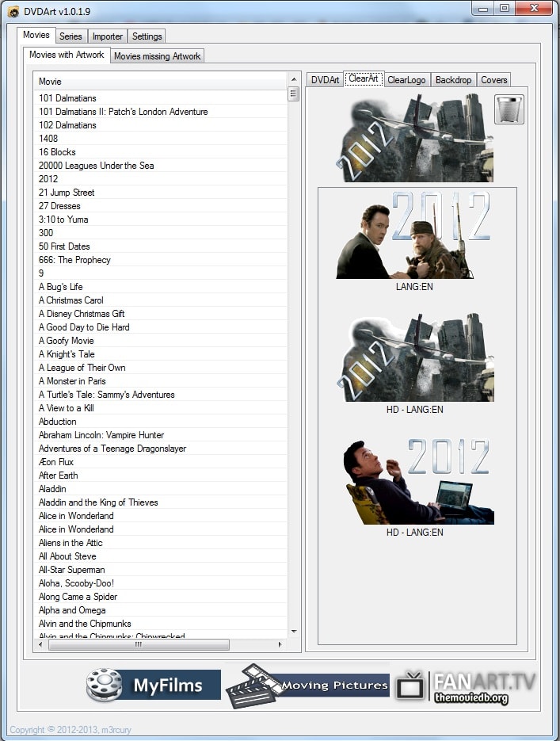Select the '300' movie row
The width and height of the screenshot is (560, 741).
pos(161,233)
